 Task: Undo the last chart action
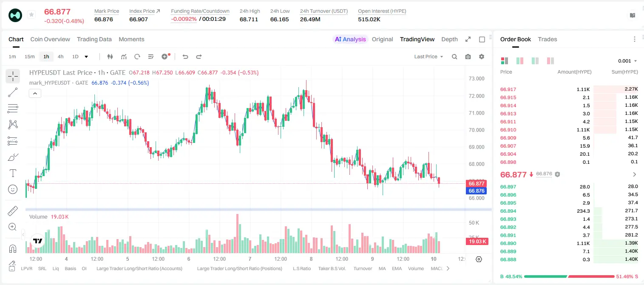(185, 57)
